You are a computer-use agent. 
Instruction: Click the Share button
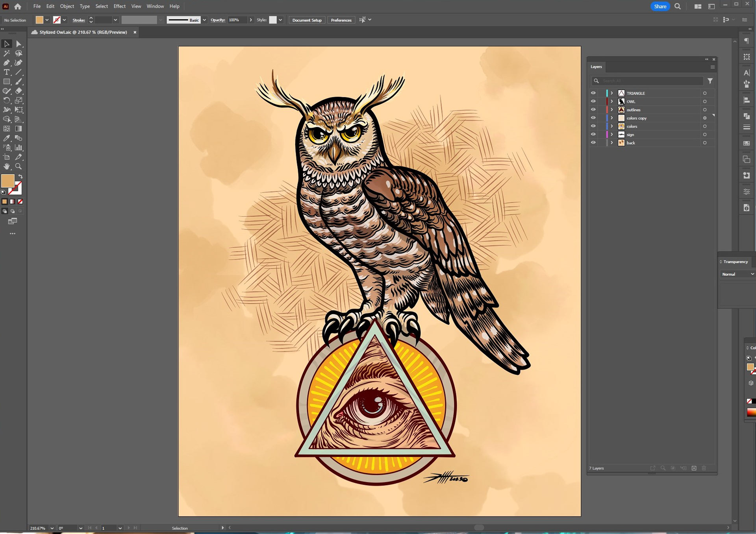(660, 6)
